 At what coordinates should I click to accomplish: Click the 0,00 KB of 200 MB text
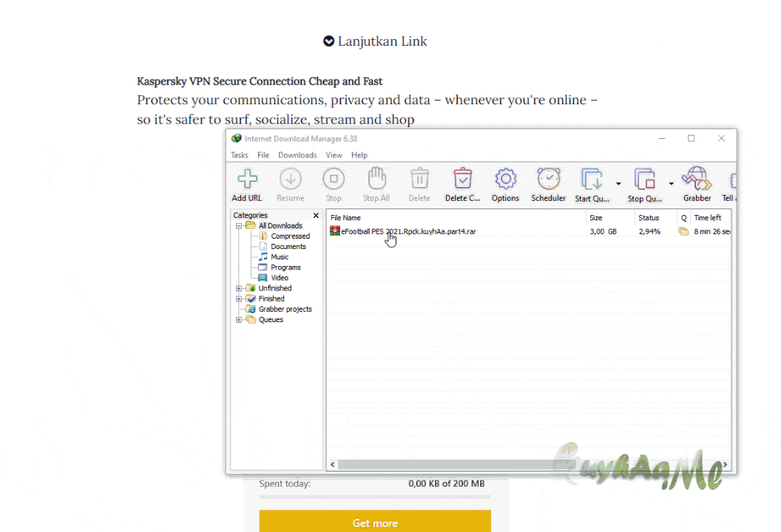pyautogui.click(x=446, y=484)
